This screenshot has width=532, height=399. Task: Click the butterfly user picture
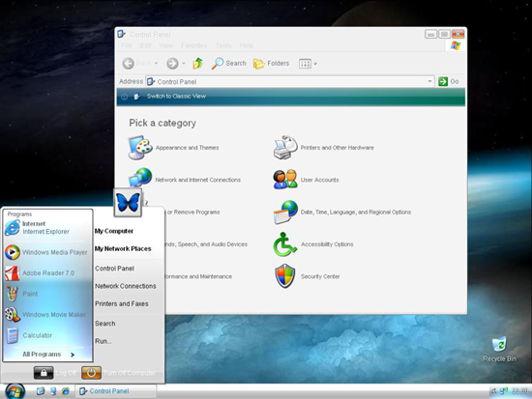click(128, 203)
